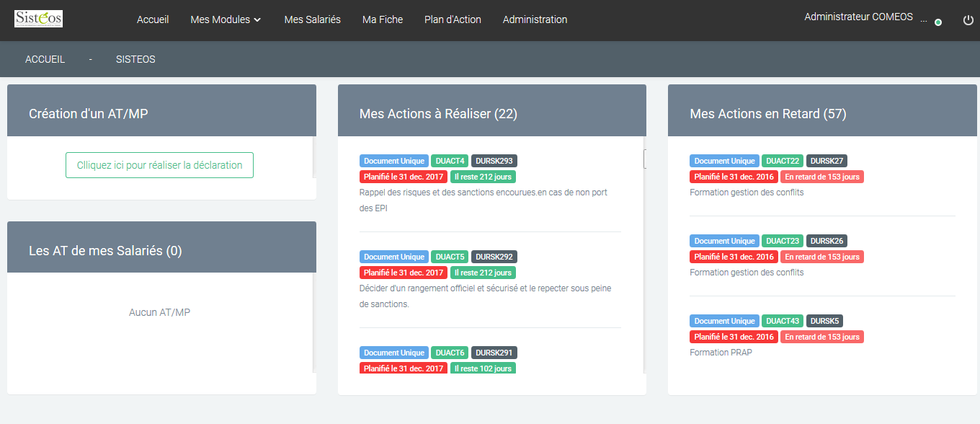Viewport: 980px width, 424px height.
Task: Open the 'Décider d'un rangement officiel' action
Action: point(485,296)
